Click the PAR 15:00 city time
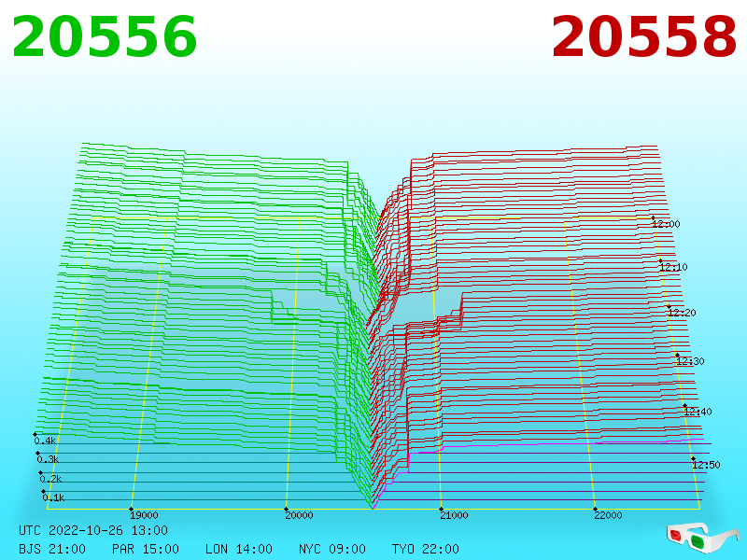This screenshot has height=560, width=747. 146,549
